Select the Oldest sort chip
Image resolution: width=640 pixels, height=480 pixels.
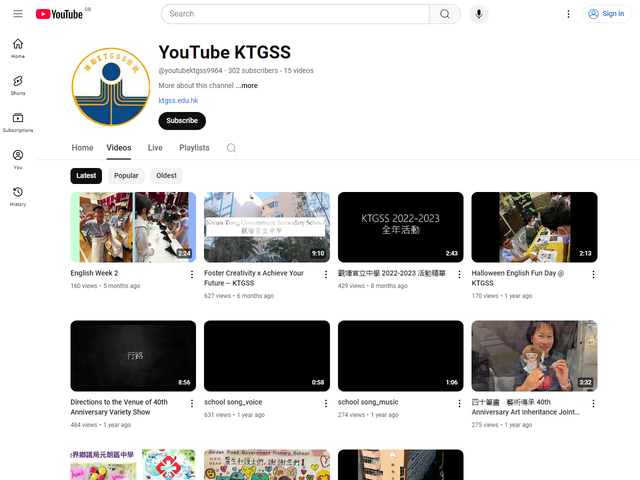[166, 176]
